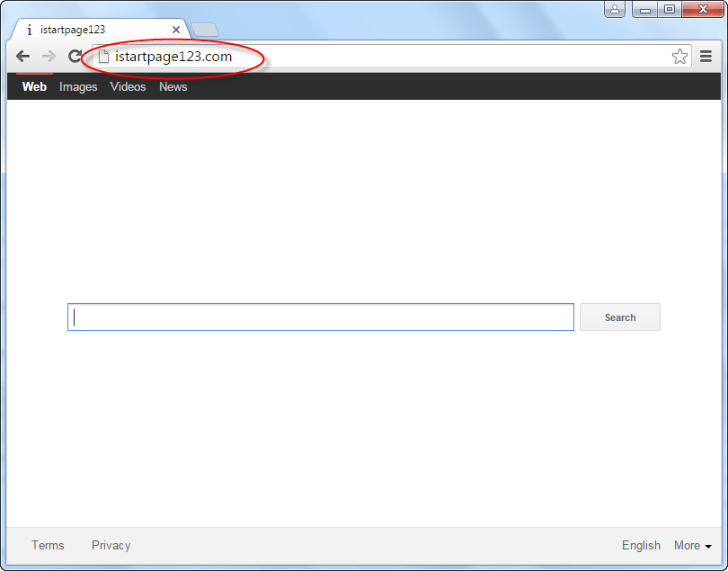Switch to Videos search
This screenshot has width=728, height=571.
pos(128,87)
